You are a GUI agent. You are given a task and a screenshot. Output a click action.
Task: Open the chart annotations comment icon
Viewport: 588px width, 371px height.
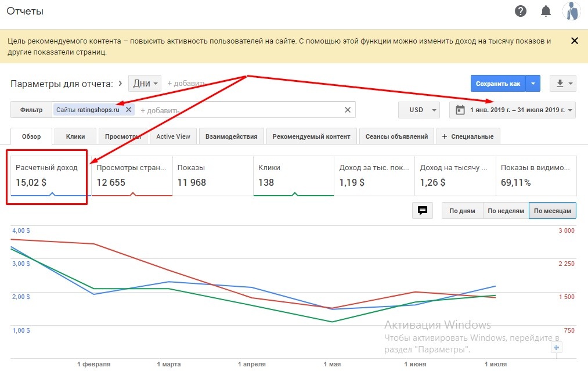pos(423,211)
